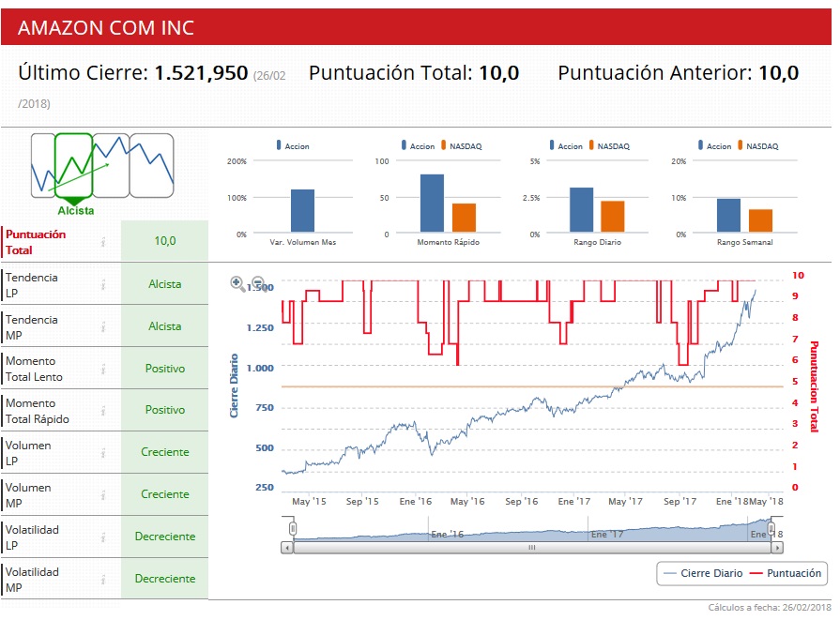The image size is (840, 620).
Task: Click the Ene '17 marker in the navigator
Action: click(x=607, y=534)
